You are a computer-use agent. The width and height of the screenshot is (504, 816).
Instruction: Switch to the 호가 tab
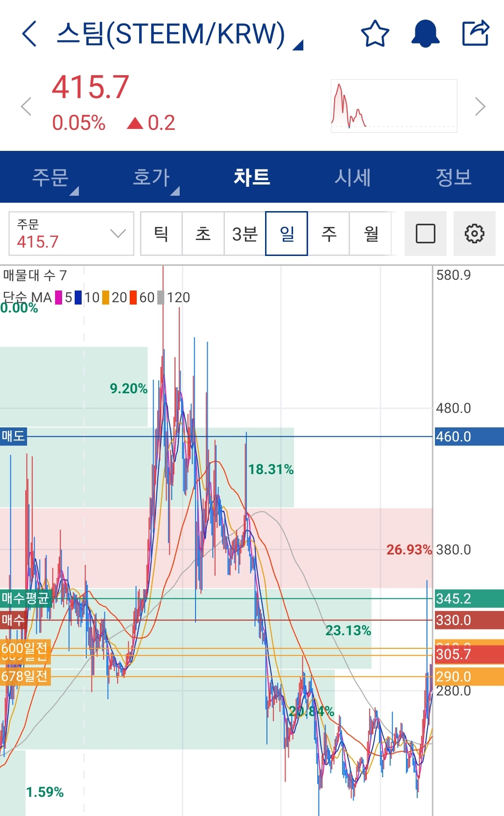tap(151, 177)
